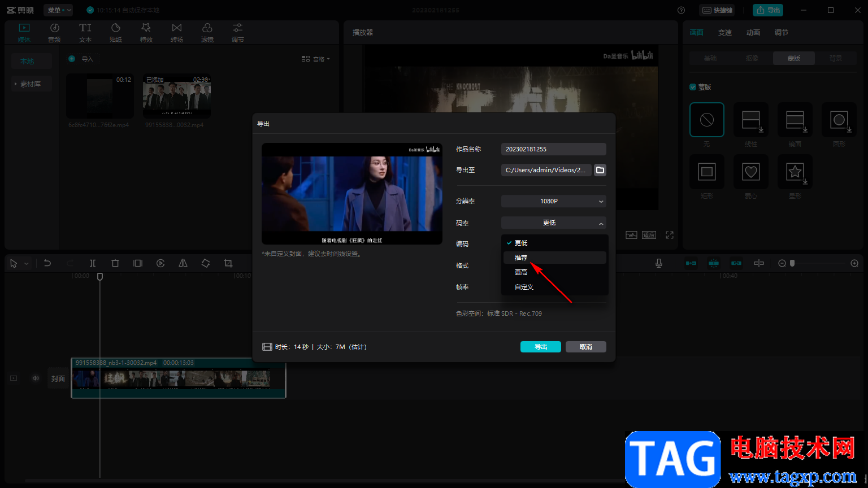Screen dimensions: 868x488
Task: Select the 线性 linear mask
Action: click(751, 120)
